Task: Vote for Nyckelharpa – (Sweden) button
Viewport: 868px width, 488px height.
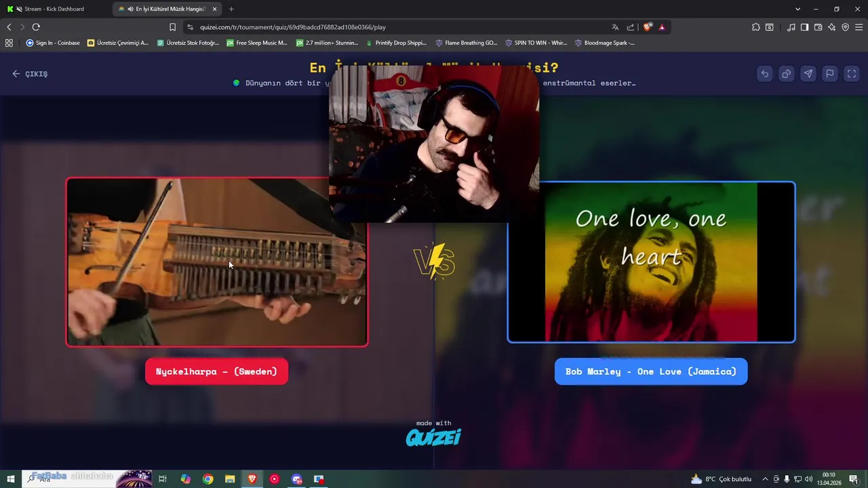Action: pos(216,371)
